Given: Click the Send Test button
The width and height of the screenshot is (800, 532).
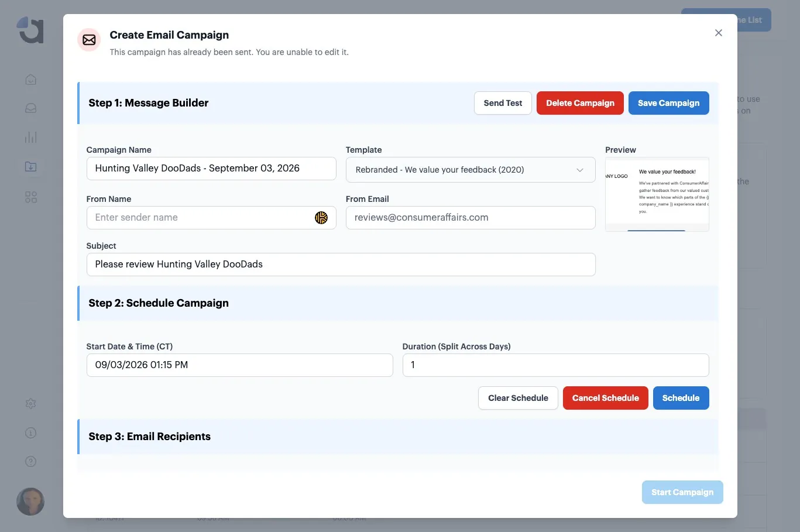Looking at the screenshot, I should point(503,103).
